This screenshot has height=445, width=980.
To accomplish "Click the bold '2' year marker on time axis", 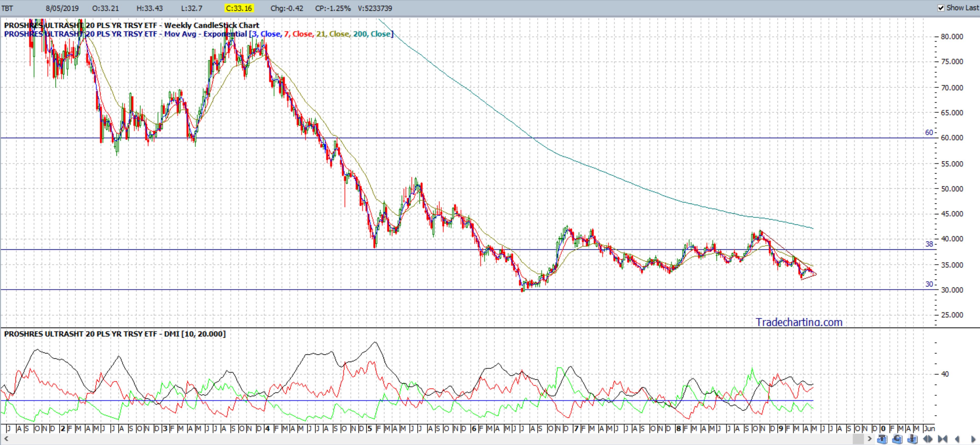I will coord(63,429).
